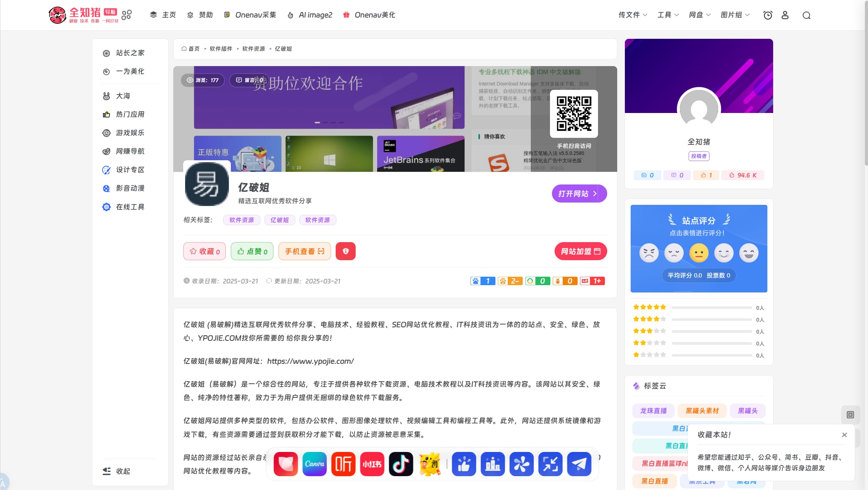Click the 全知猪 author avatar
Viewport: 868px width, 490px height.
(699, 109)
